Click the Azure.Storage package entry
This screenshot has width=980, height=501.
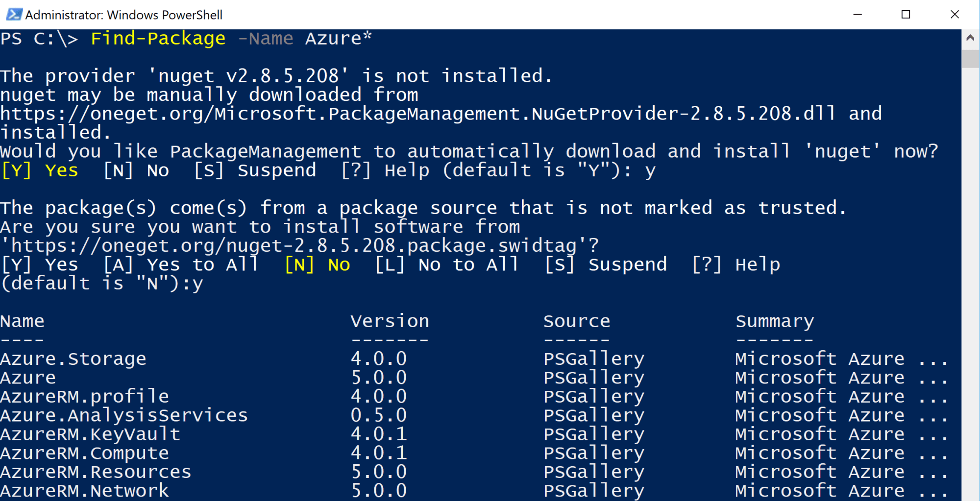[73, 358]
